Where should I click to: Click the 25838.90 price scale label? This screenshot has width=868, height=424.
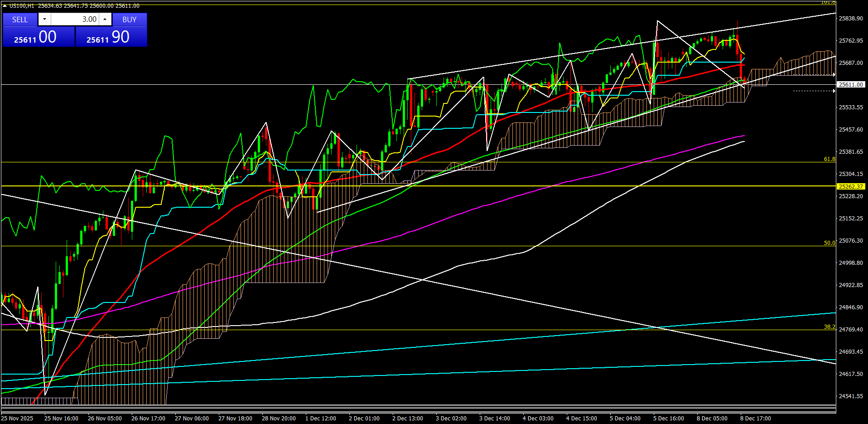tap(850, 19)
